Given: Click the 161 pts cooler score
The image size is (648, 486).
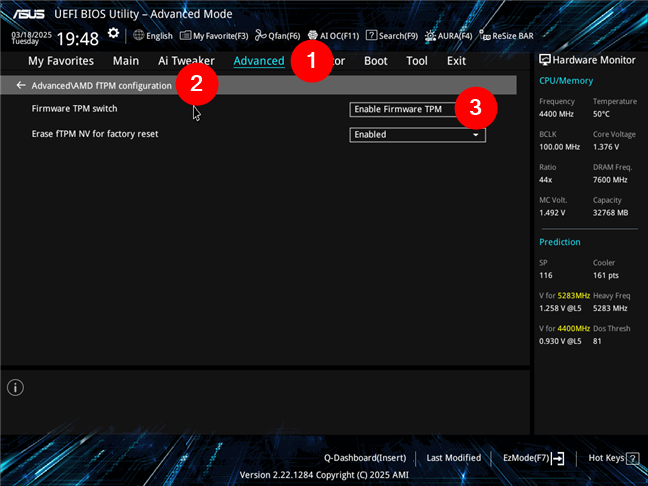Looking at the screenshot, I should [x=605, y=275].
